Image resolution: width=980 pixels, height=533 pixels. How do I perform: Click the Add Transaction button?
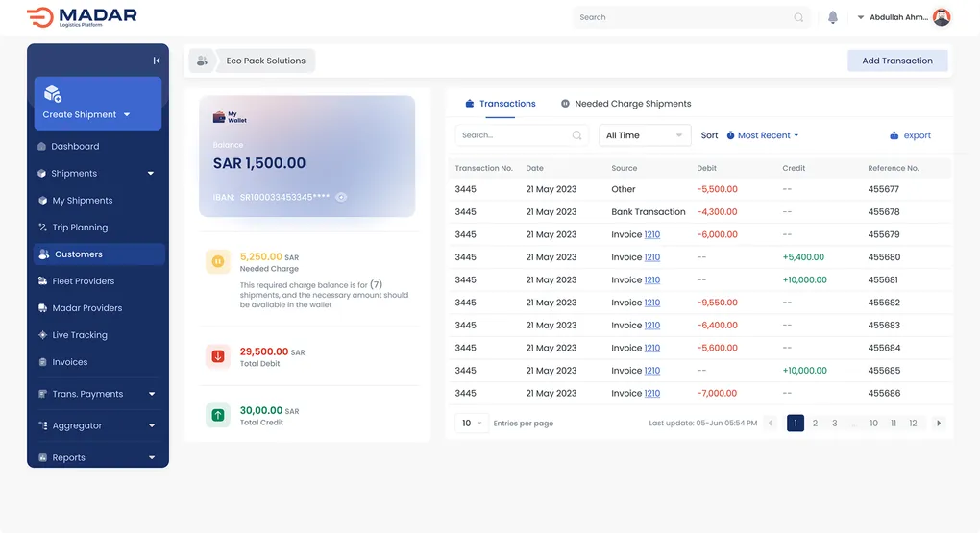tap(896, 61)
